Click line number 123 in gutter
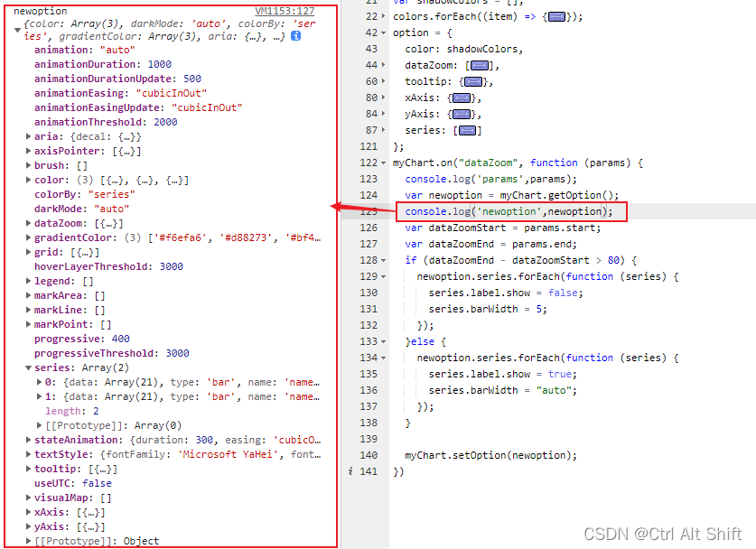Viewport: 756px width, 549px height. point(369,179)
